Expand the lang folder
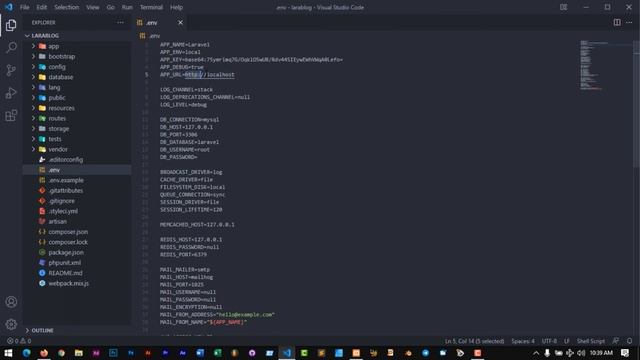Screen dimensions: 640x360 [x=77, y=87]
